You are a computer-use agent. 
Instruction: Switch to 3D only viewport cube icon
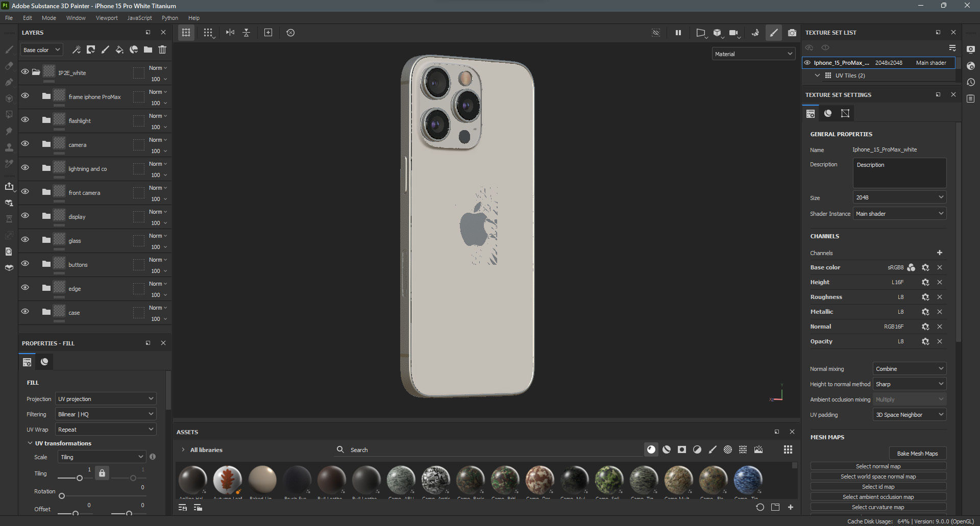[718, 33]
